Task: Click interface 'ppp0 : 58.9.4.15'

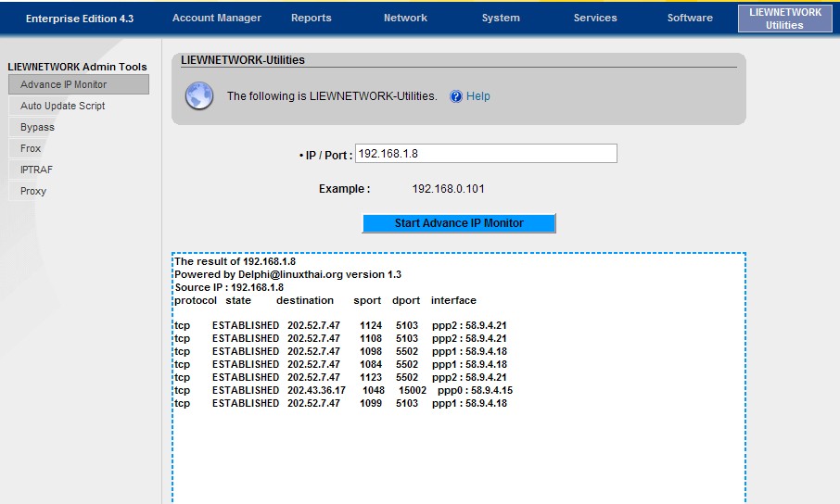Action: 476,390
